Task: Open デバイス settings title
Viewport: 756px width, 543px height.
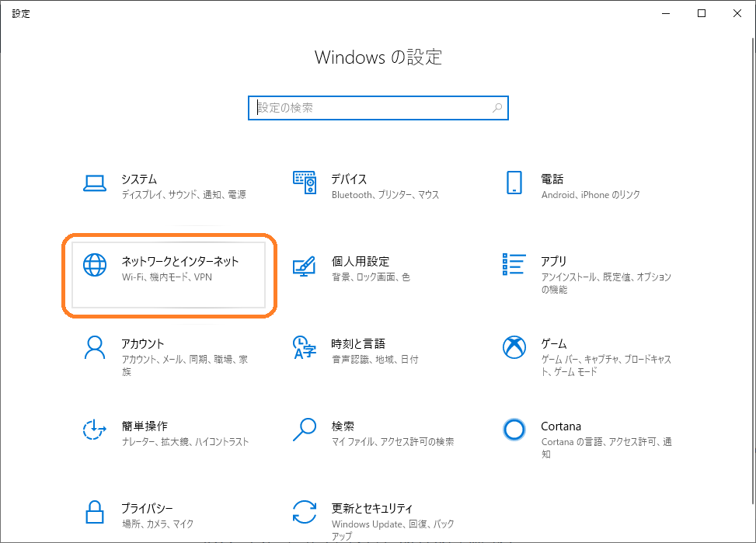Action: click(x=349, y=179)
